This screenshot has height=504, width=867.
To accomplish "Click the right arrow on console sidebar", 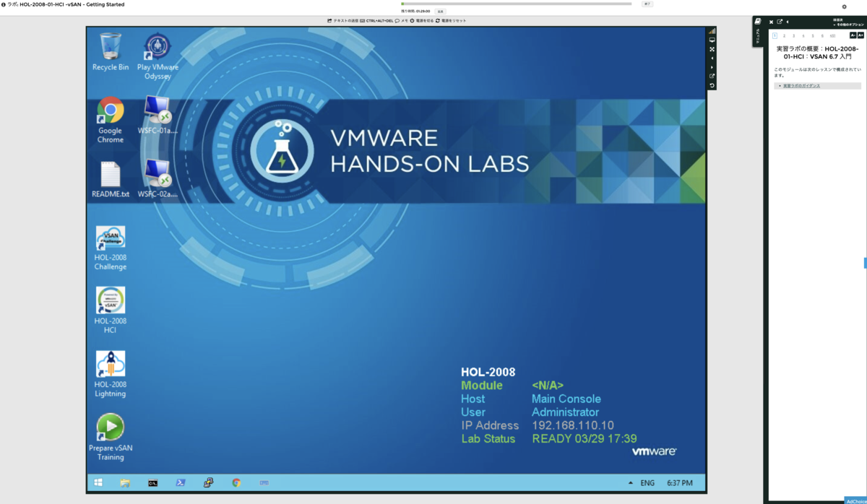I will pos(712,67).
